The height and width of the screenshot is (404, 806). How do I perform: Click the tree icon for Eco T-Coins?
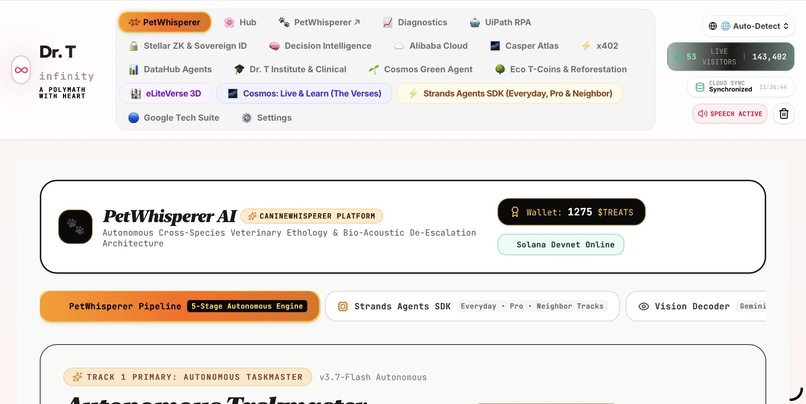click(500, 69)
